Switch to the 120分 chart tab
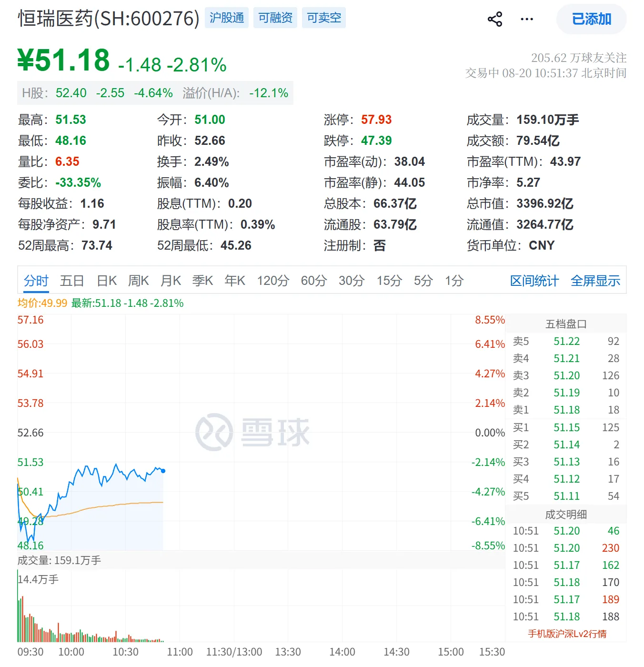The width and height of the screenshot is (644, 667). (x=273, y=281)
